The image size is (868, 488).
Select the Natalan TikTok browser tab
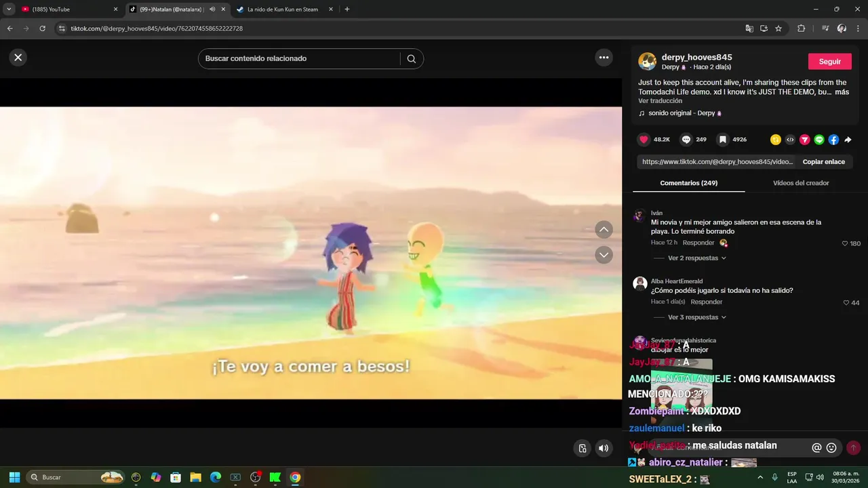point(171,9)
